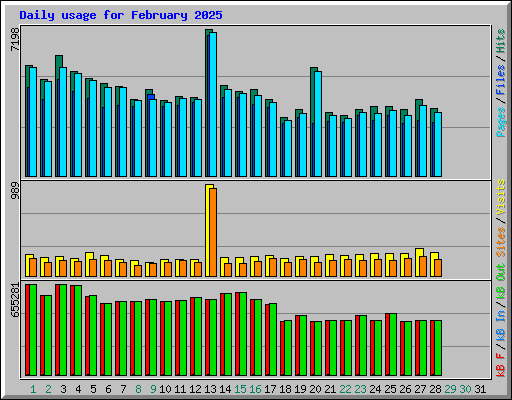Click day label 18 on the axis
Screen dimensions: 512x400
point(285,389)
